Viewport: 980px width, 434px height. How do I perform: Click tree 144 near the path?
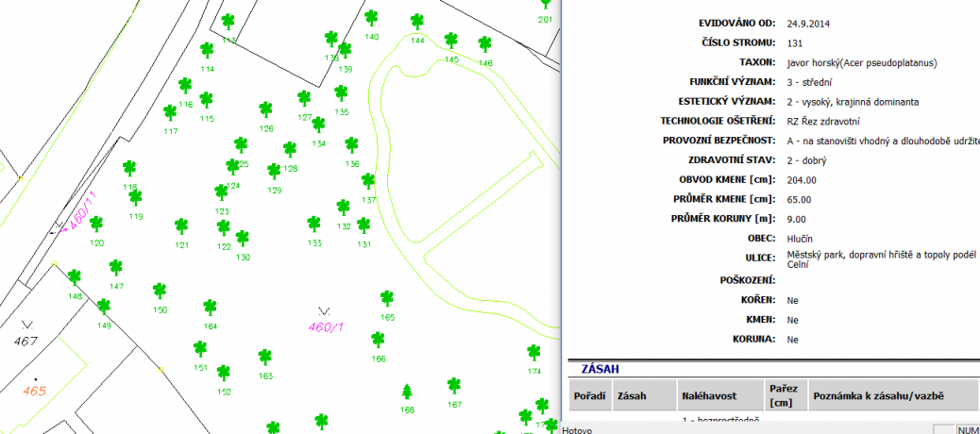pos(417,22)
